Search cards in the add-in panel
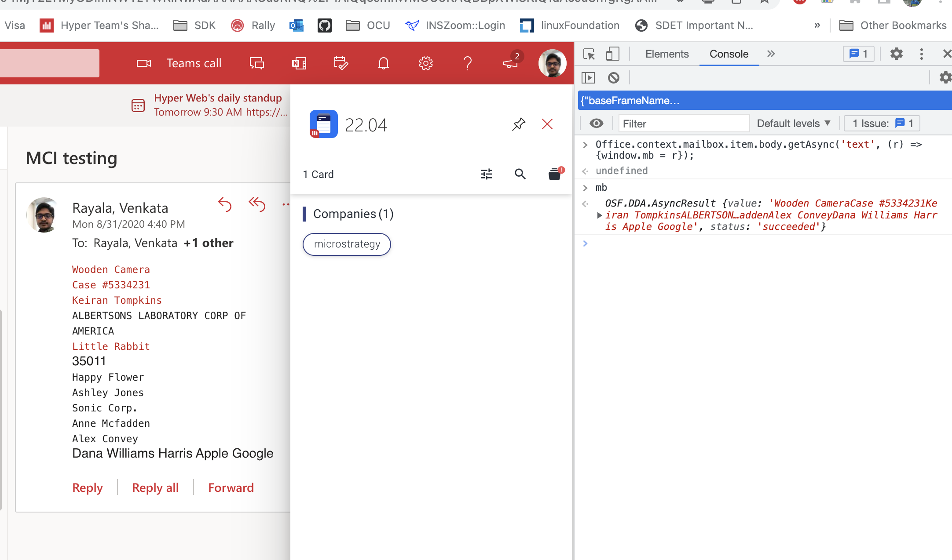 (520, 174)
